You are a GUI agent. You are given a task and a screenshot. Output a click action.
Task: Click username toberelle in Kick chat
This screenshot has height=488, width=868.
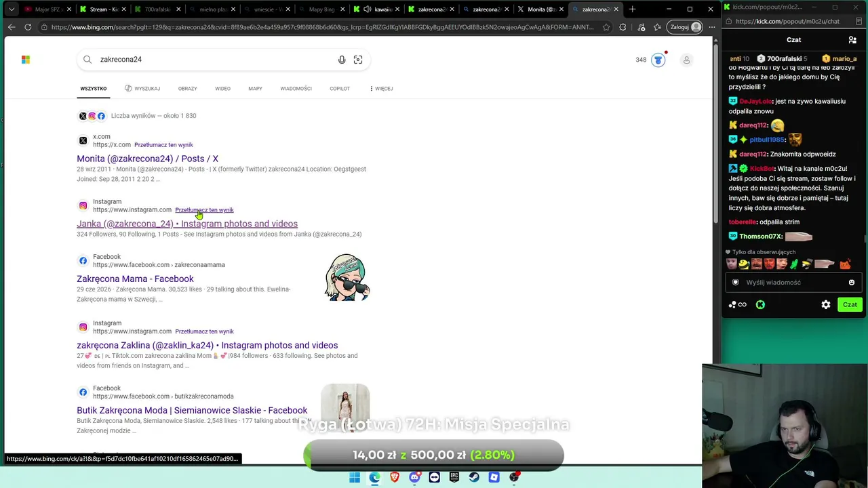coord(743,222)
